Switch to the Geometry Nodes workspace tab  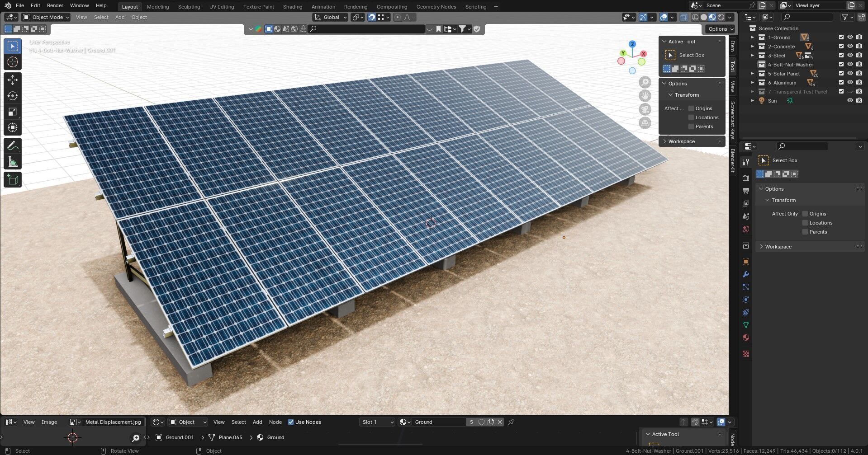(x=436, y=7)
